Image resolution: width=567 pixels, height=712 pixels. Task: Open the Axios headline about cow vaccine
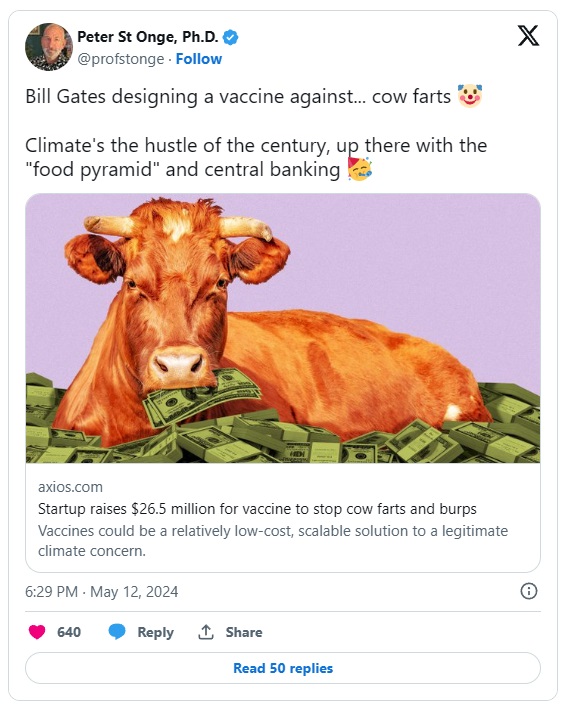(257, 509)
